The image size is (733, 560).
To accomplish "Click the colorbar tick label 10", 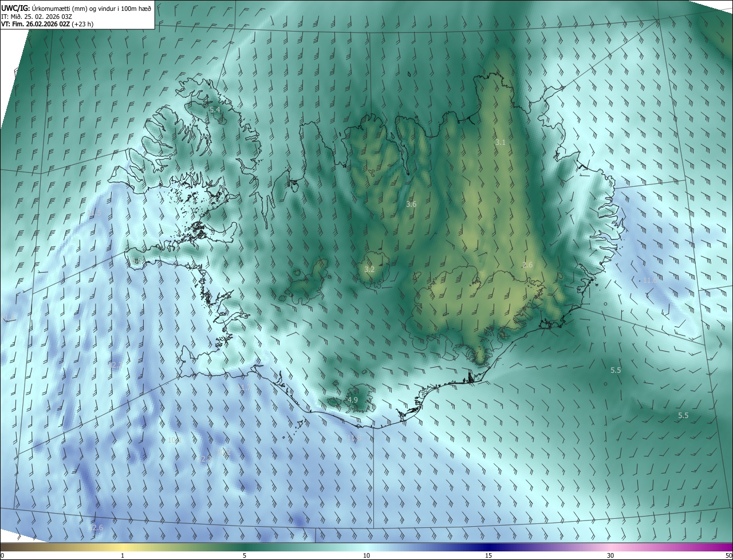I will [x=366, y=555].
